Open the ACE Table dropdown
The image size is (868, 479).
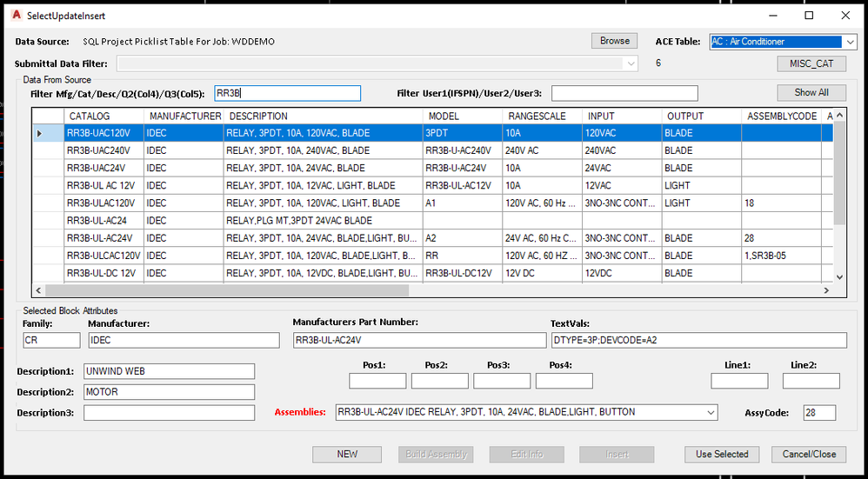click(851, 42)
